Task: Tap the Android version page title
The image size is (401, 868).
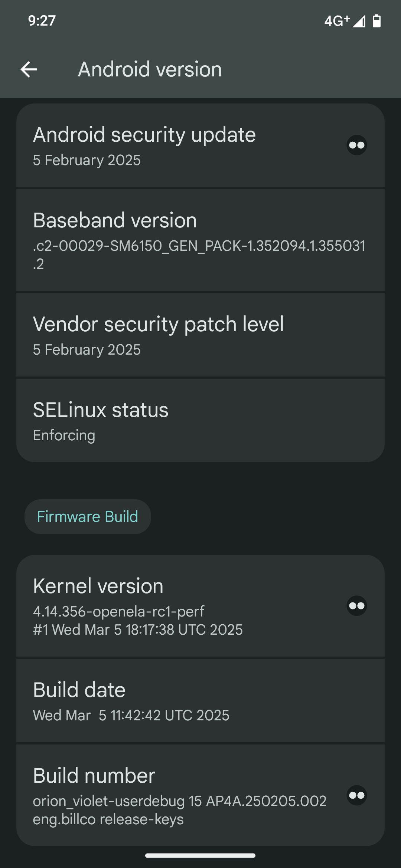Action: tap(150, 69)
